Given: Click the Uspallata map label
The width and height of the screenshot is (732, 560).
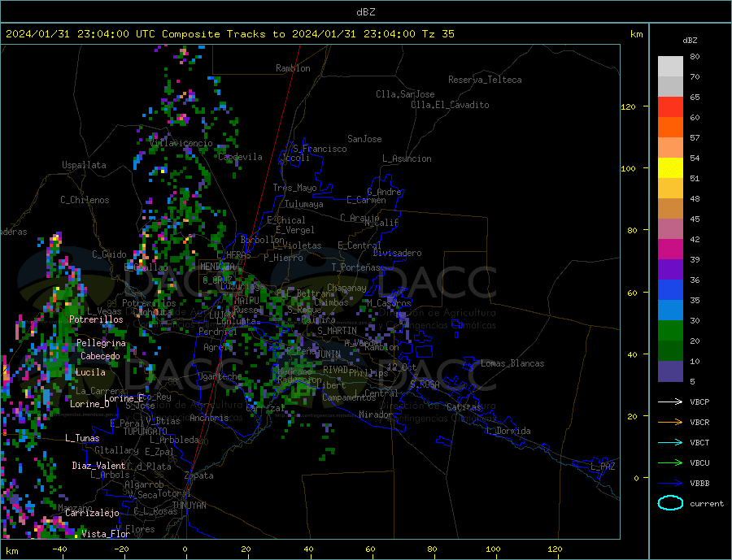Looking at the screenshot, I should point(84,165).
